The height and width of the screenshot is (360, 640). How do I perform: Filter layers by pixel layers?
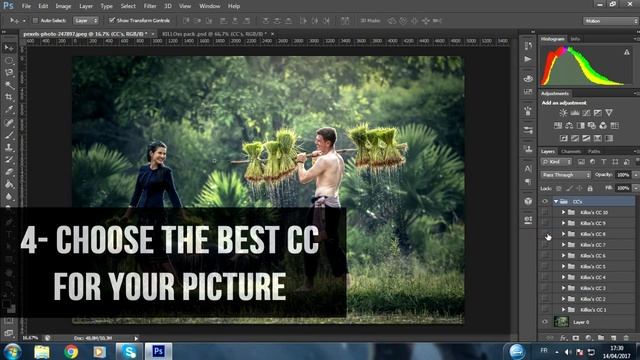coord(581,162)
